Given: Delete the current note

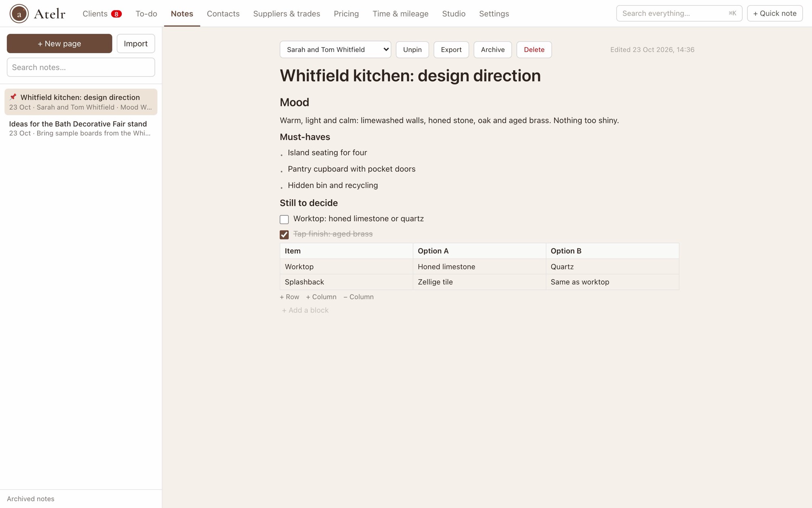Looking at the screenshot, I should pyautogui.click(x=534, y=50).
